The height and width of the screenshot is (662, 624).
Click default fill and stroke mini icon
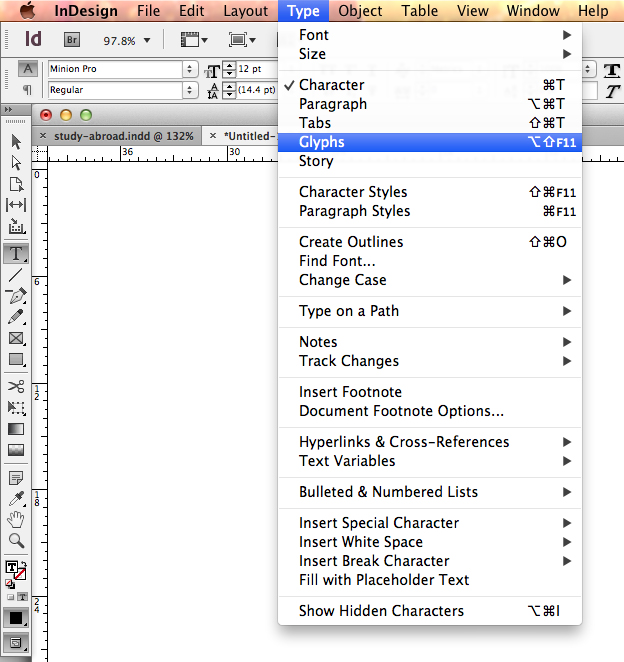(x=9, y=584)
